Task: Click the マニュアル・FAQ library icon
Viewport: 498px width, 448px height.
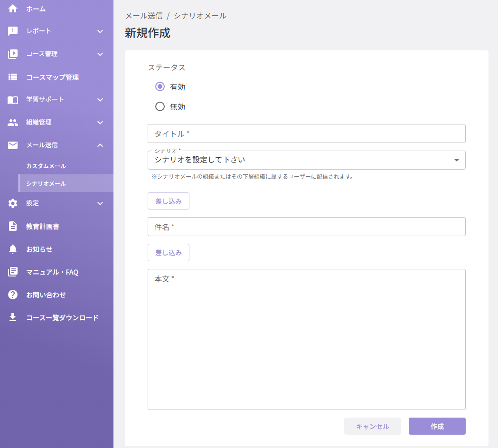Action: click(x=13, y=272)
